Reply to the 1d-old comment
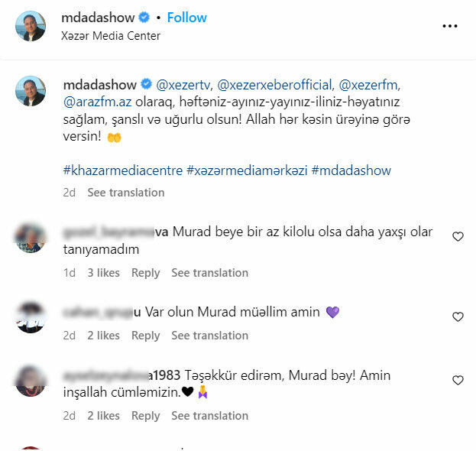This screenshot has height=451, width=476. click(x=146, y=273)
